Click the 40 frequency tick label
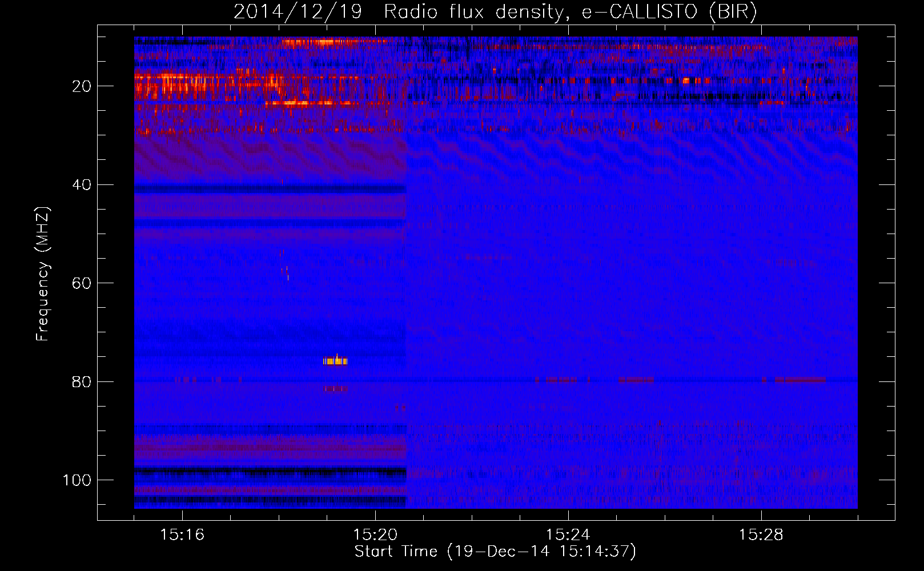 (x=82, y=185)
